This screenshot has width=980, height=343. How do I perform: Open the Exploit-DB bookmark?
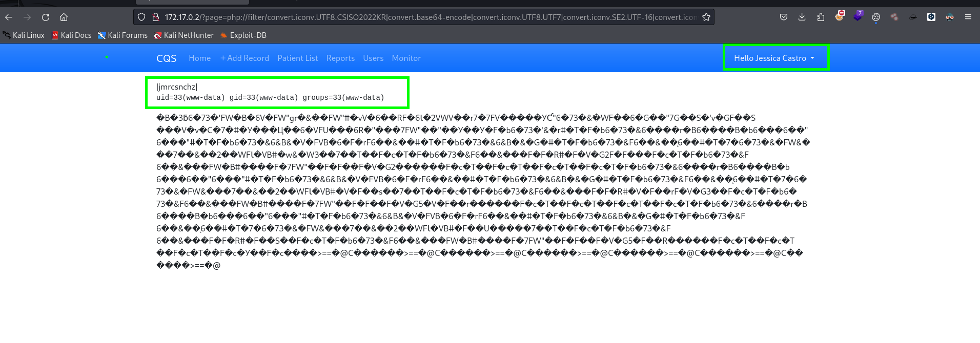click(243, 35)
